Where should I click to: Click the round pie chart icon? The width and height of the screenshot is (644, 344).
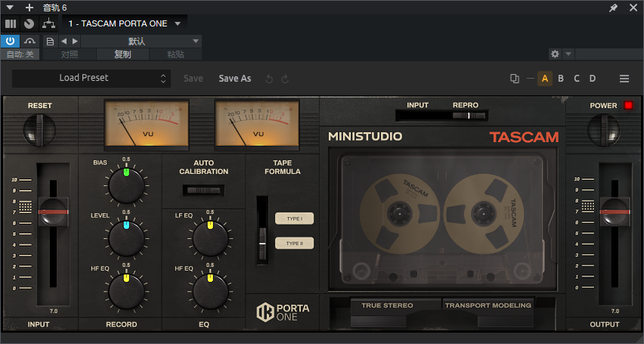(x=29, y=24)
